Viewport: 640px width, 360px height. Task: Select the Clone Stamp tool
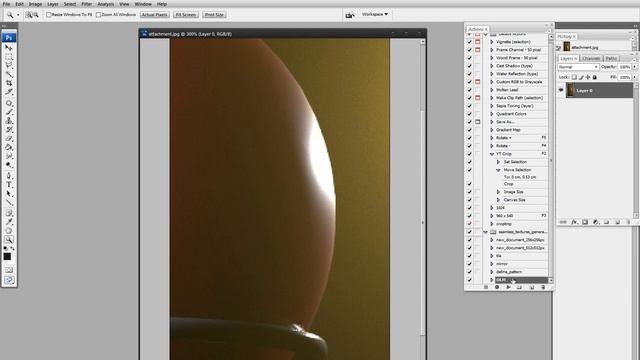(9, 121)
